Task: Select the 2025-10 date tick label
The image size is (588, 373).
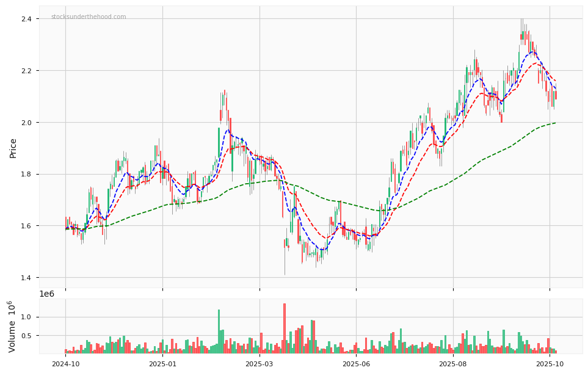Action: 550,364
